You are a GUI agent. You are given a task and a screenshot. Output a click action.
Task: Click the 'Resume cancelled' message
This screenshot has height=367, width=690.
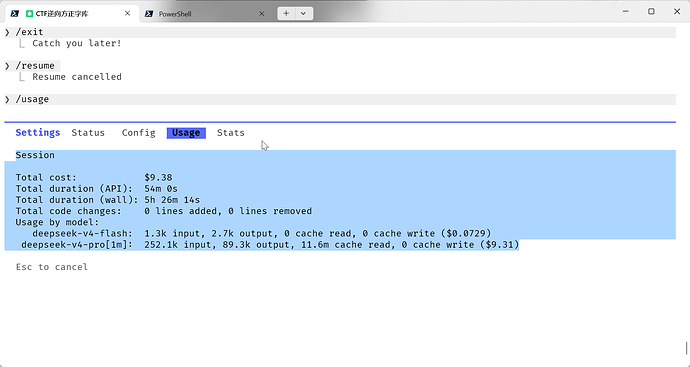(77, 77)
